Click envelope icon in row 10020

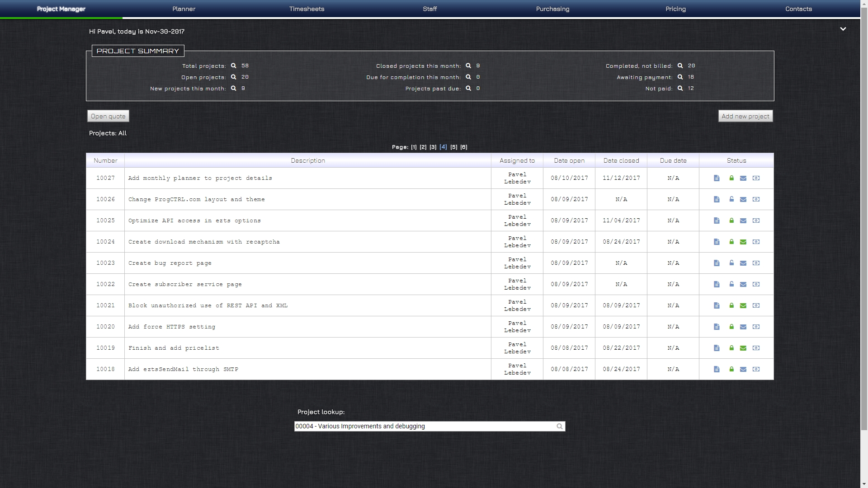[743, 327]
